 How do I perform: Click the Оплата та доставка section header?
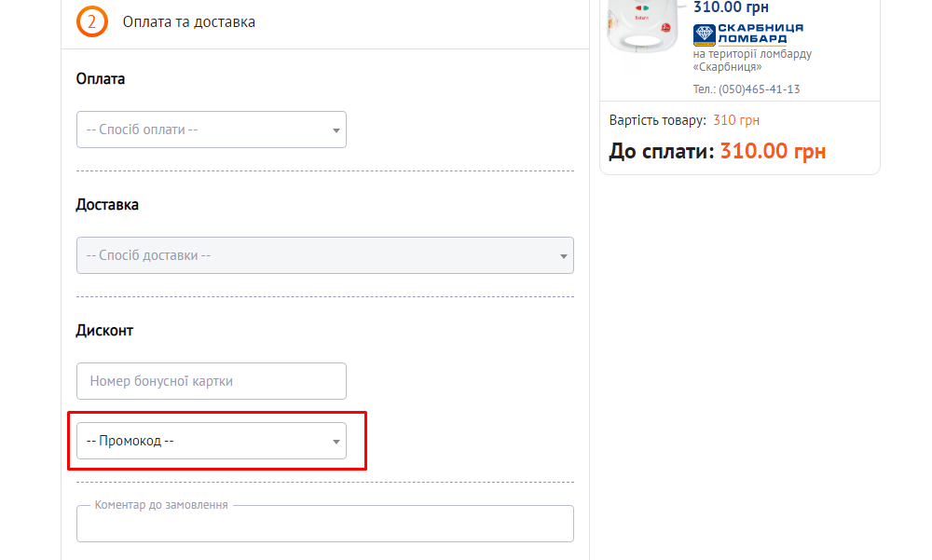click(189, 21)
